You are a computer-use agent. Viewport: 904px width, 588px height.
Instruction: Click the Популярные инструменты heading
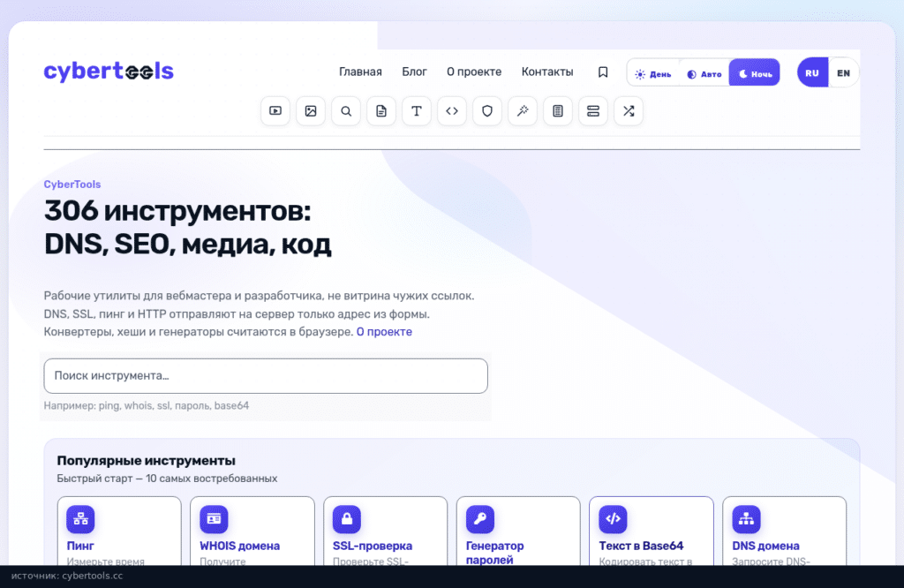(x=146, y=461)
